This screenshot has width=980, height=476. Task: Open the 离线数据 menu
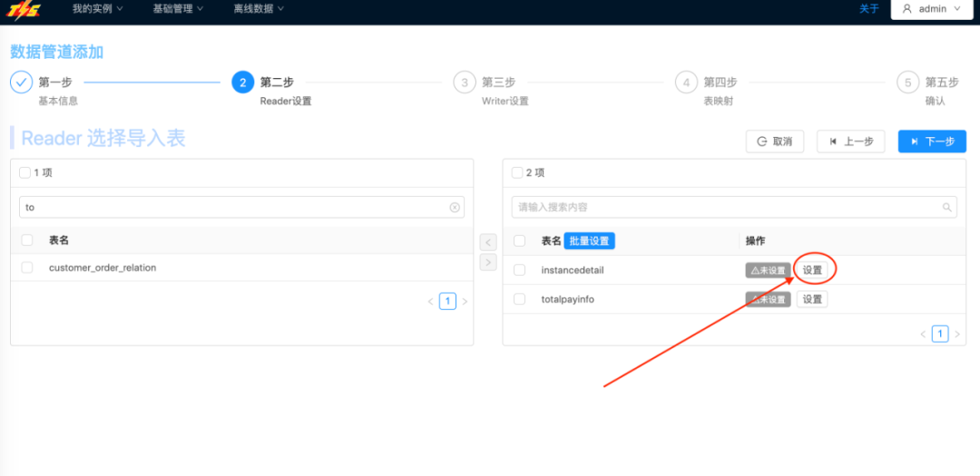point(259,9)
